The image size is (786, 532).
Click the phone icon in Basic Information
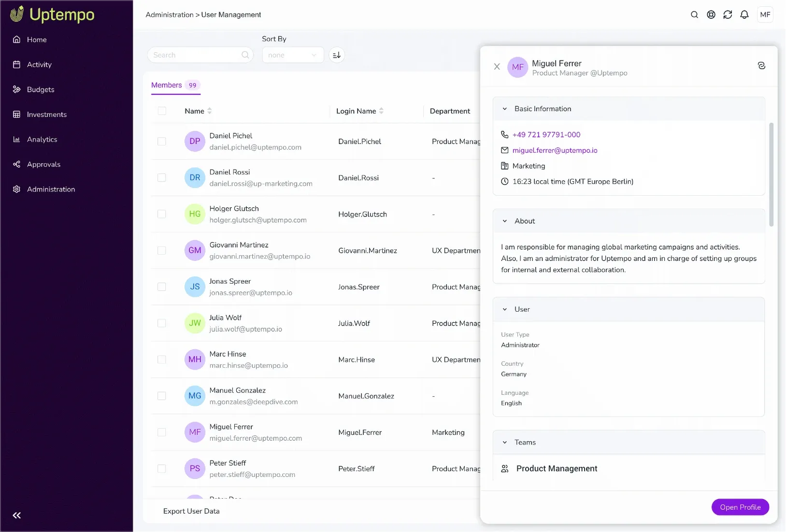click(x=504, y=135)
